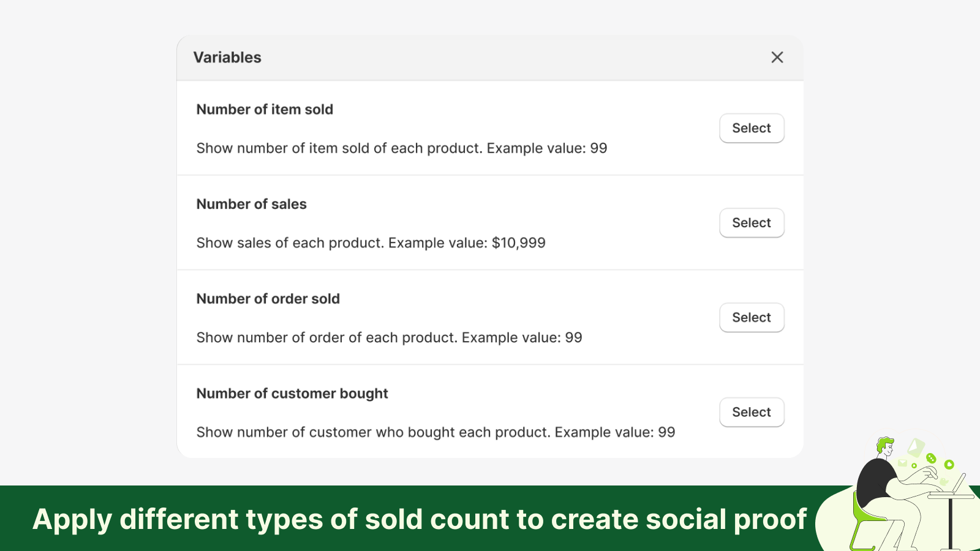Click the Variables dialog title
Screen dimensions: 980x551
(x=228, y=57)
